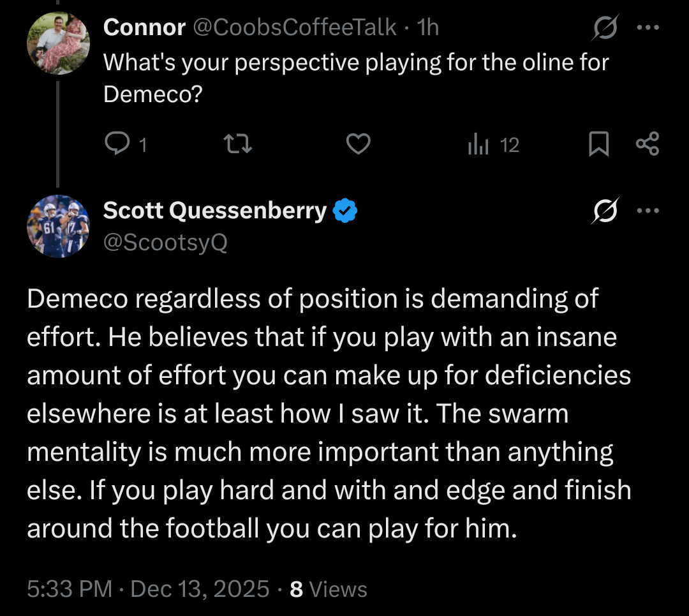Open Grok analysis on Scott's reply
The width and height of the screenshot is (689, 616).
coord(605,211)
